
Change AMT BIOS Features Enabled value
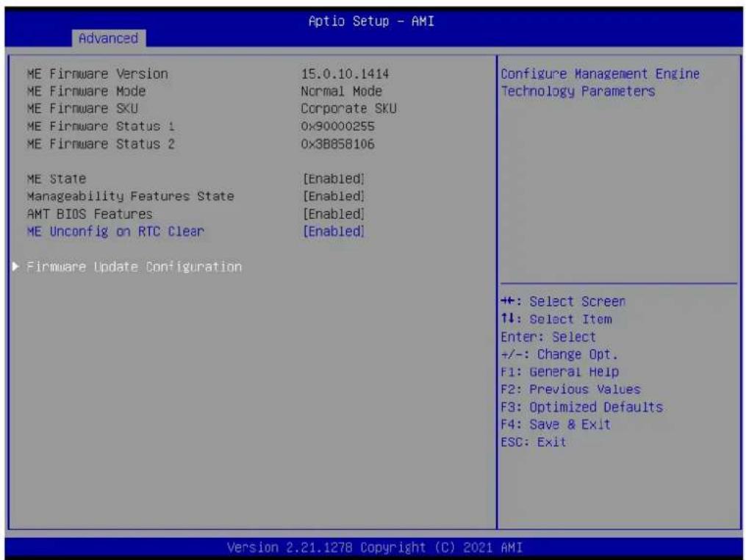(334, 214)
